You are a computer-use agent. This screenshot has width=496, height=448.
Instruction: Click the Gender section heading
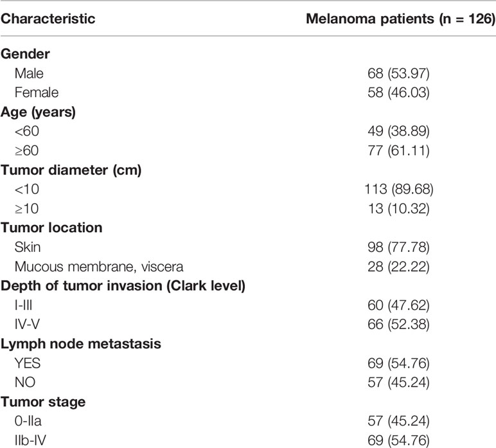coord(25,54)
